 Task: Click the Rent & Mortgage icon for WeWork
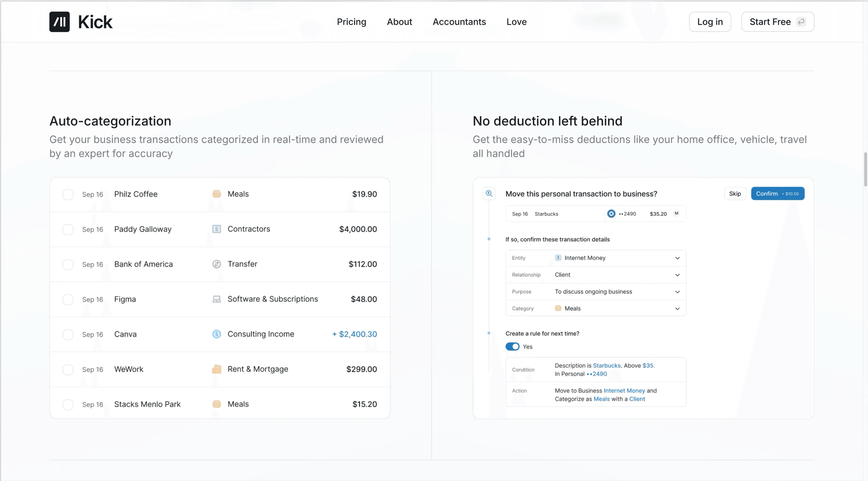[x=217, y=369]
